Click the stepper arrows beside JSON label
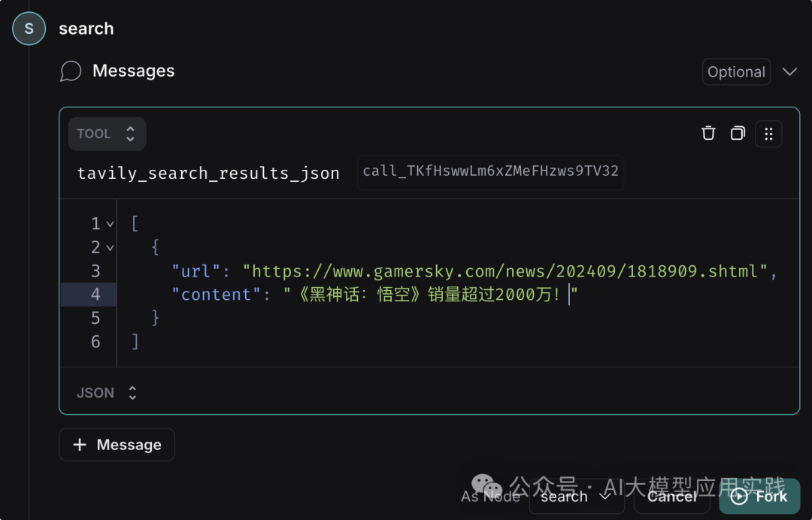 pos(132,392)
